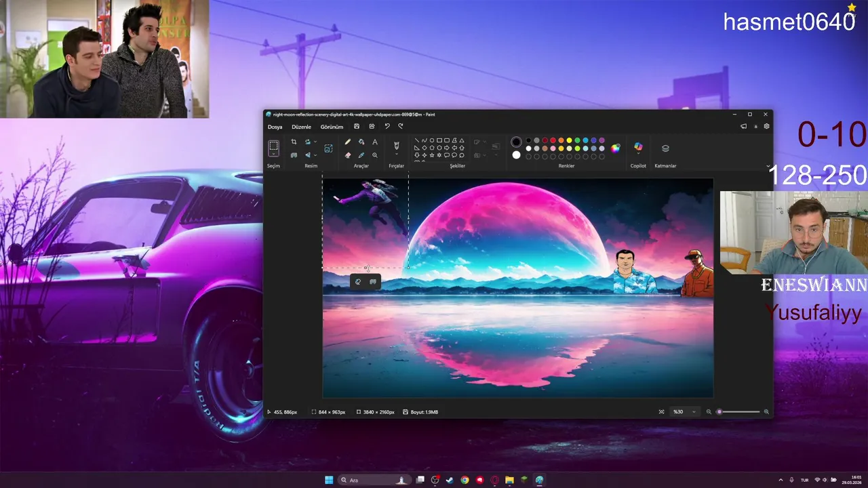
Task: Open Opera browser from the taskbar
Action: coord(494,480)
